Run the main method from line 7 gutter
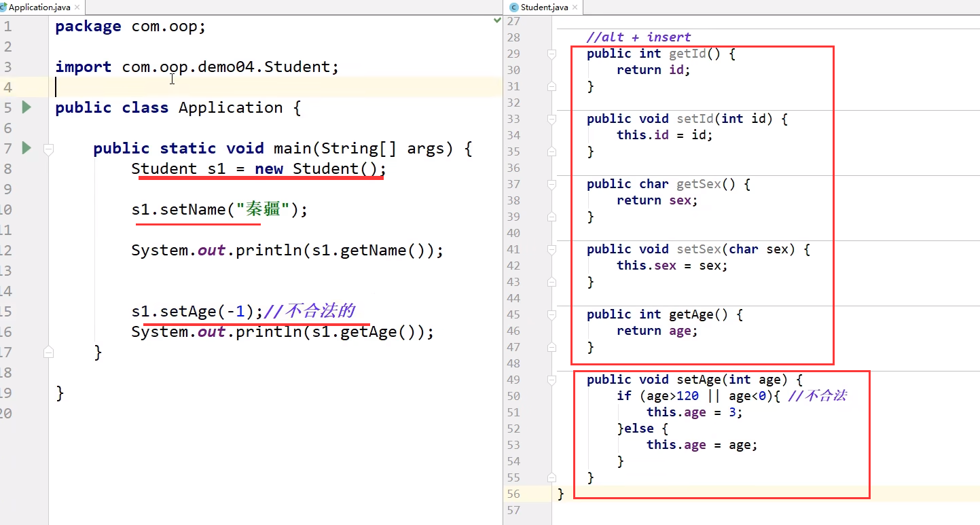Screen dimensions: 980x525 (x=26, y=148)
